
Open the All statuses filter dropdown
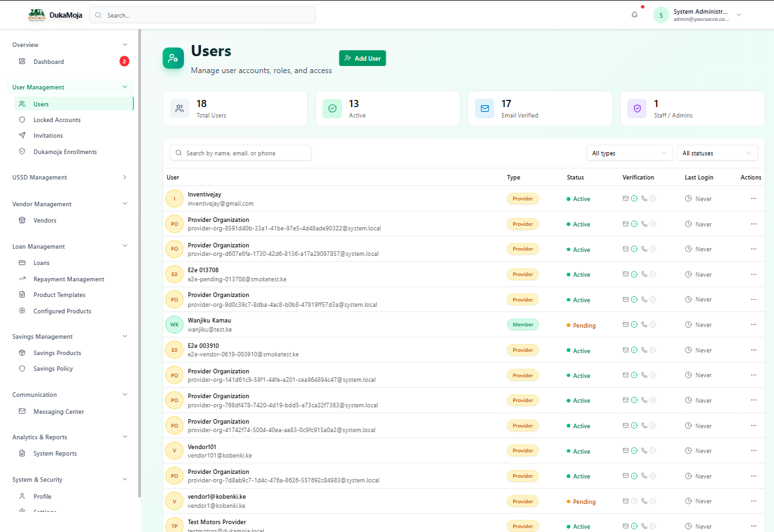pyautogui.click(x=717, y=153)
